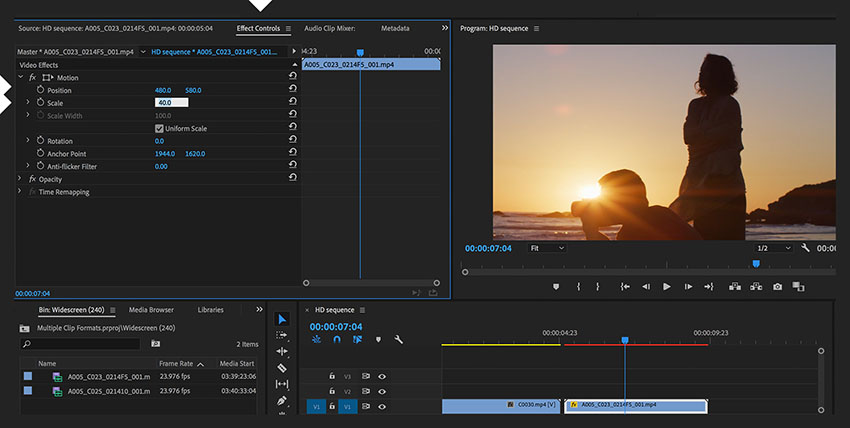Toggle V1 track output eye icon
Image resolution: width=850 pixels, height=428 pixels.
tap(382, 406)
